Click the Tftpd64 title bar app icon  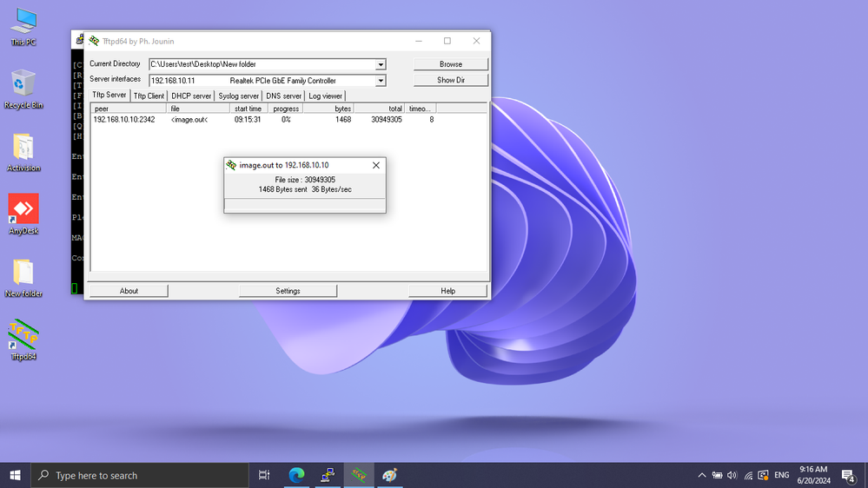94,41
